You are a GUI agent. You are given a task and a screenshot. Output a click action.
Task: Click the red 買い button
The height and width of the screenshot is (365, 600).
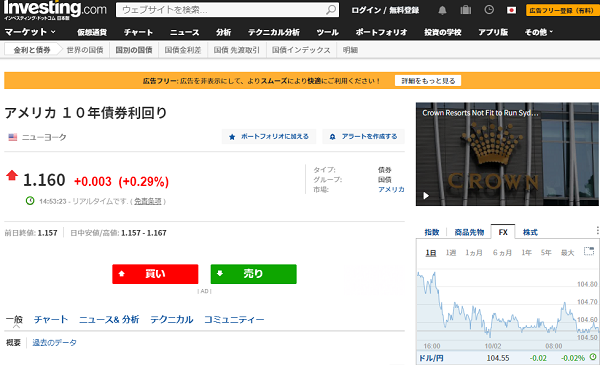coord(155,274)
